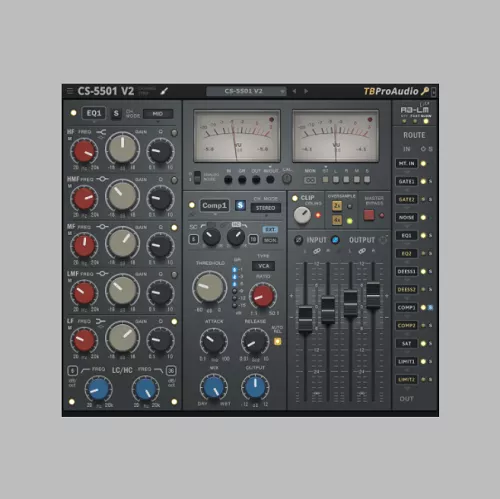This screenshot has width=500, height=499.
Task: Change the high cut slope value 36
Action: point(171,371)
